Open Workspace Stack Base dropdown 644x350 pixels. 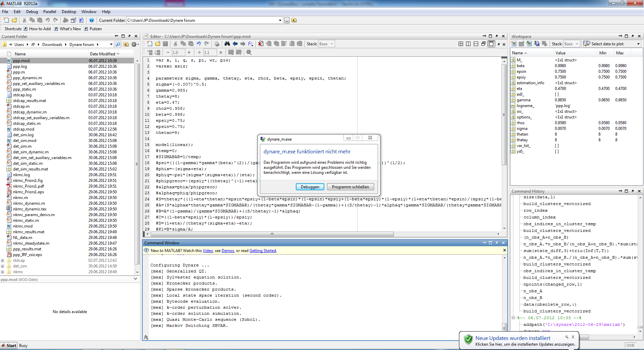(571, 44)
